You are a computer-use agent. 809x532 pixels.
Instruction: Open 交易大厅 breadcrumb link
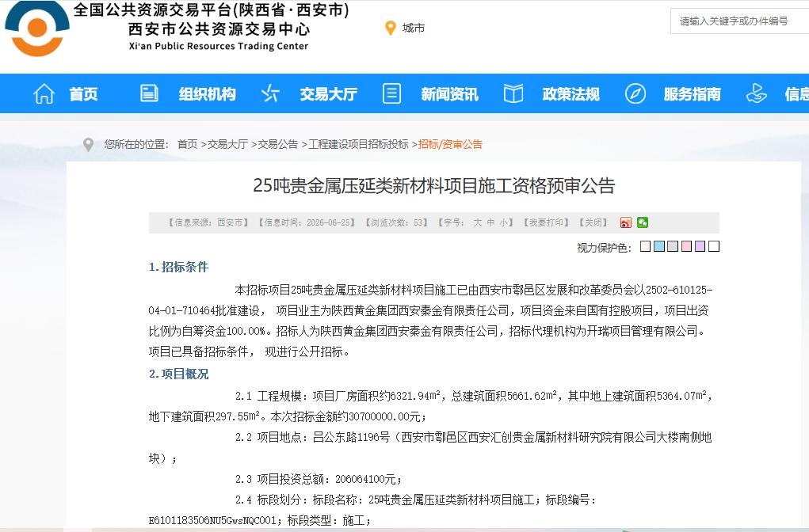tap(227, 144)
